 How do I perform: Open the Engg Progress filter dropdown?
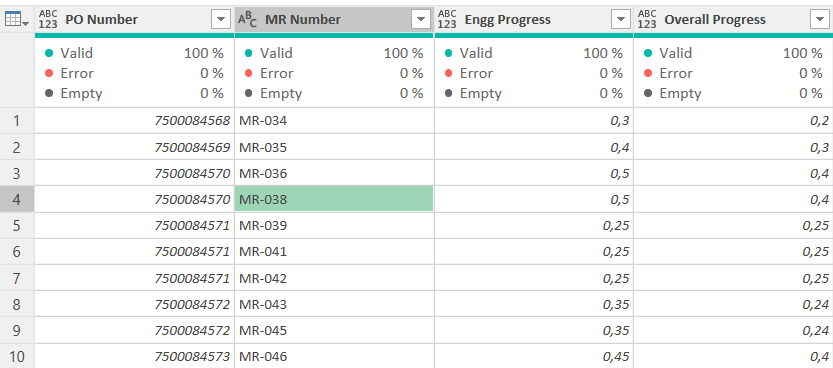pyautogui.click(x=620, y=20)
